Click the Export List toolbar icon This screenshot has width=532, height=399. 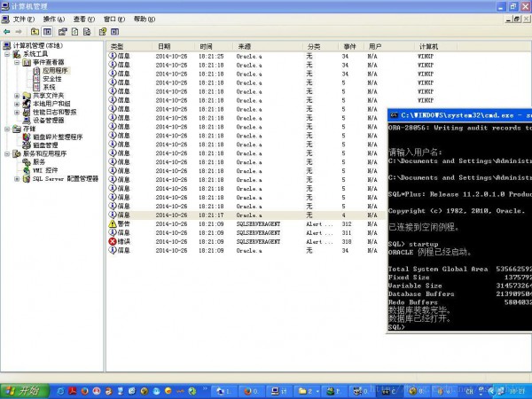tap(87, 32)
